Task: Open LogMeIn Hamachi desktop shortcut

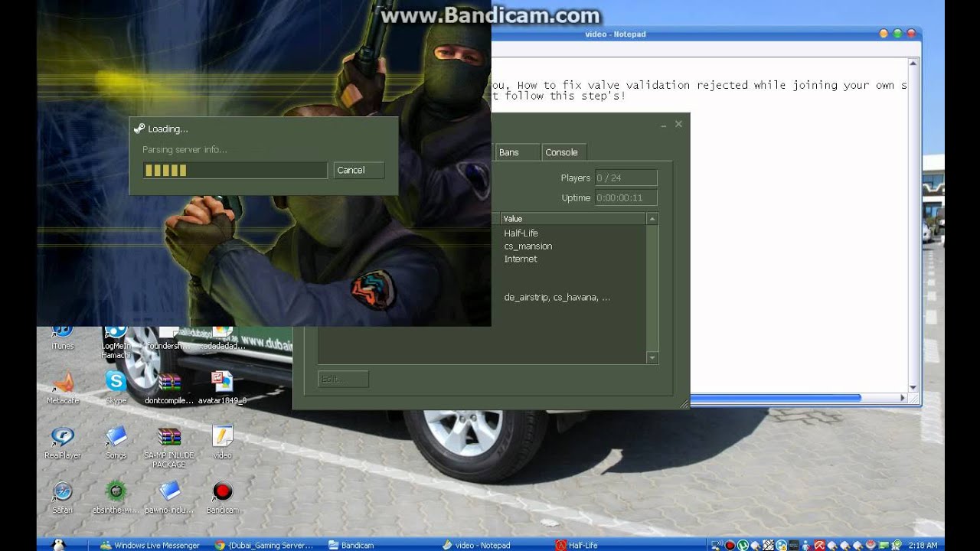Action: point(116,341)
